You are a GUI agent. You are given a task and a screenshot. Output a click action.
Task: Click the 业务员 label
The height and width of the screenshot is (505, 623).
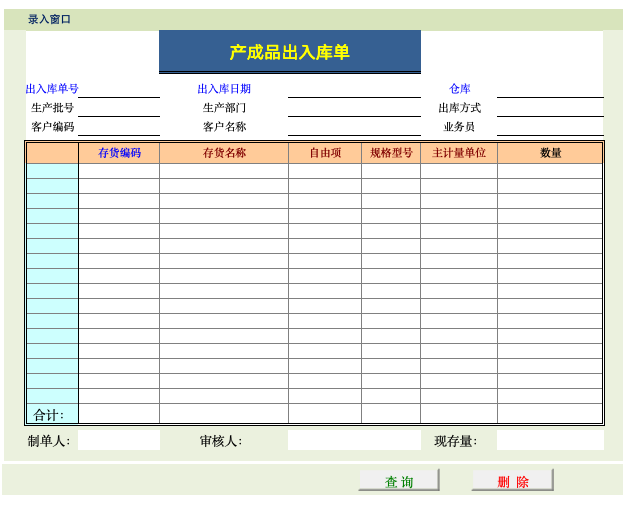click(x=459, y=127)
